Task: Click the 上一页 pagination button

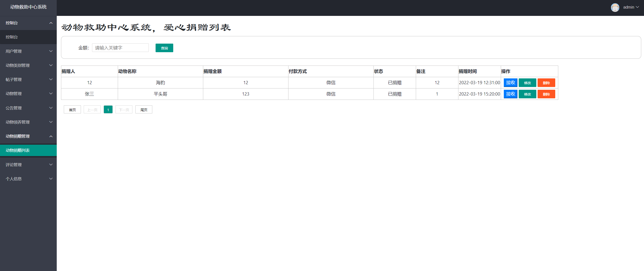Action: click(92, 110)
